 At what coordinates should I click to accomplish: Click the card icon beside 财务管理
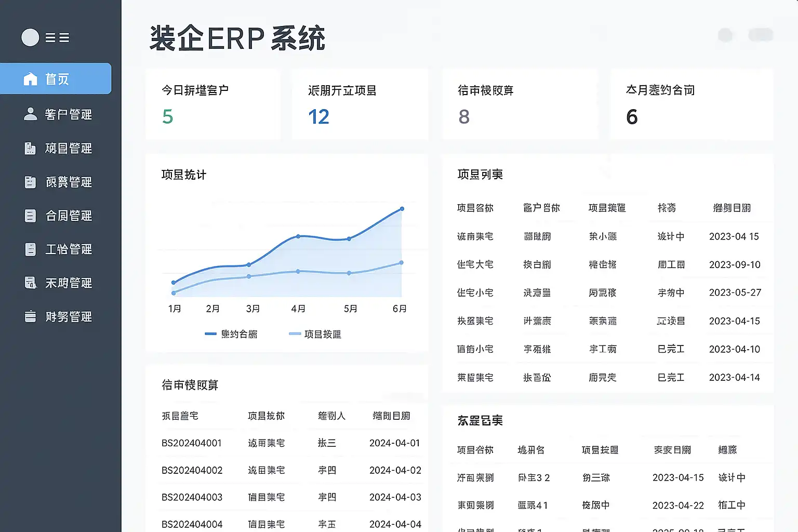coord(31,317)
